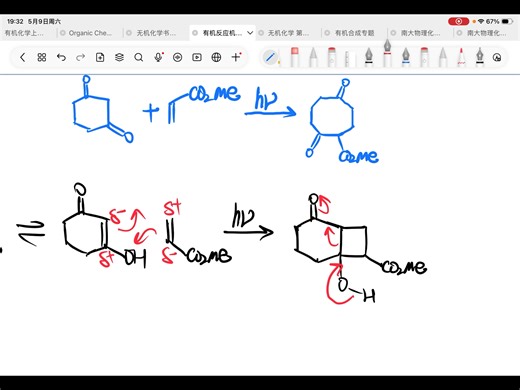520x390 pixels.
Task: Tap the 19:32 clock in status bar
Action: (15, 22)
